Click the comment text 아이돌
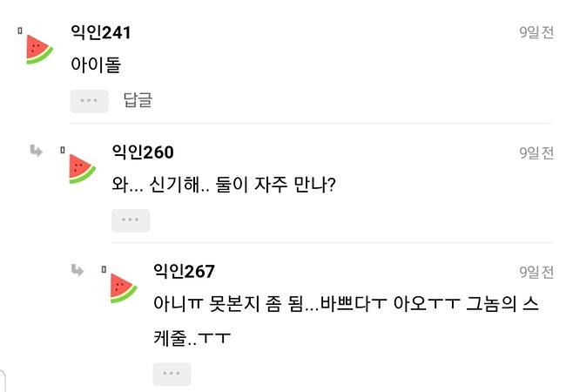This screenshot has height=392, width=566. [x=96, y=65]
